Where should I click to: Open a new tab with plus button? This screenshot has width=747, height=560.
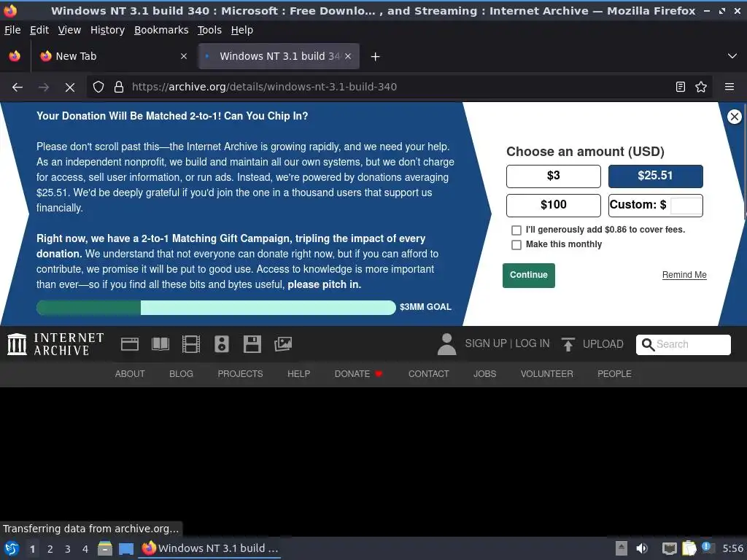(x=376, y=57)
